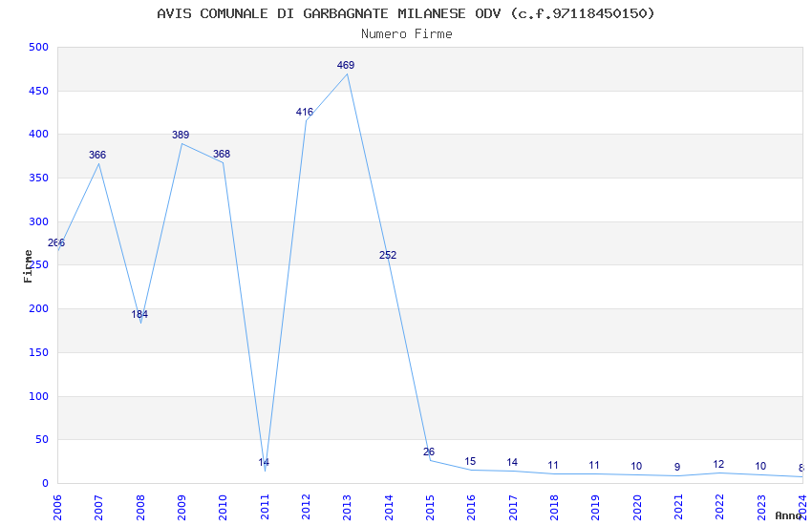Click x-axis year label 2010

point(224,508)
